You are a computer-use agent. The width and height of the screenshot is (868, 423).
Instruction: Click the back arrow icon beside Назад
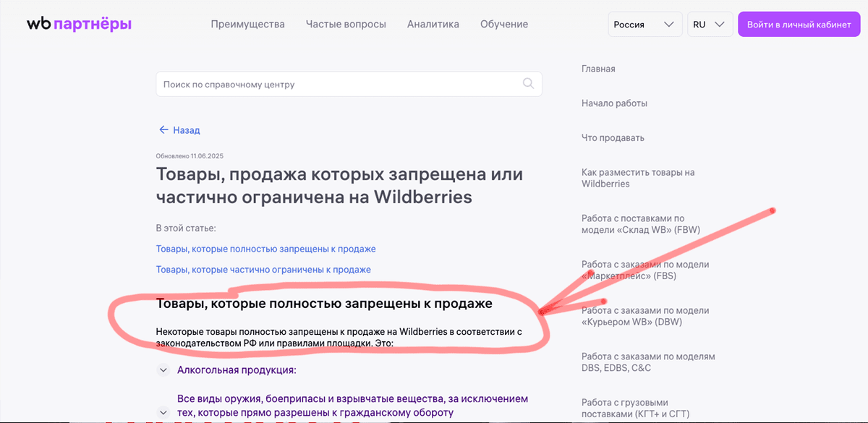point(163,130)
